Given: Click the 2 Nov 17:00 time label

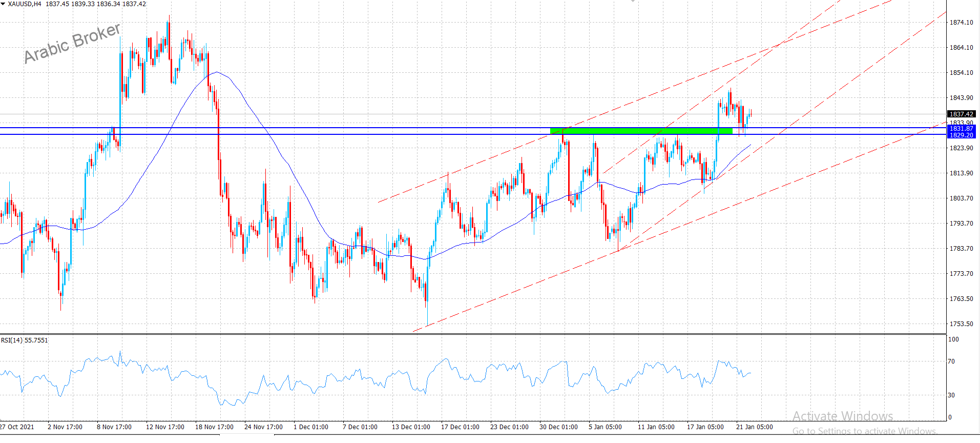Looking at the screenshot, I should click(x=65, y=427).
